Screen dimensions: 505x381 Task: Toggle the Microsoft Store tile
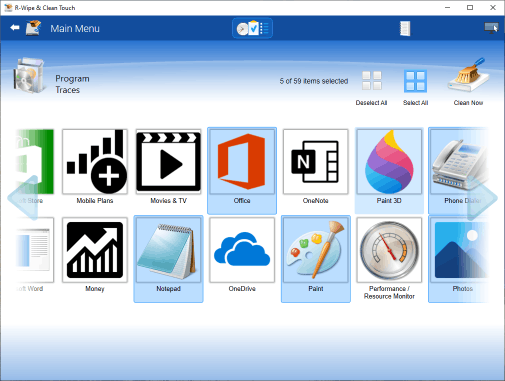(35, 166)
